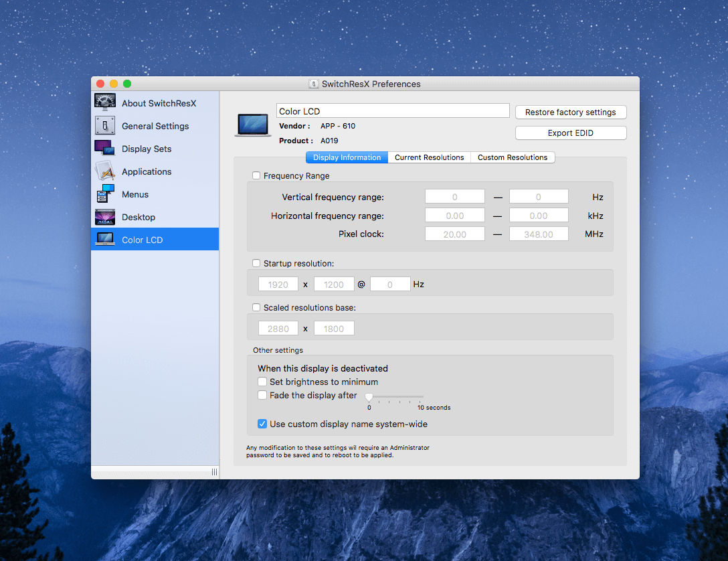Click the sidebar resize grip handle

click(x=215, y=472)
